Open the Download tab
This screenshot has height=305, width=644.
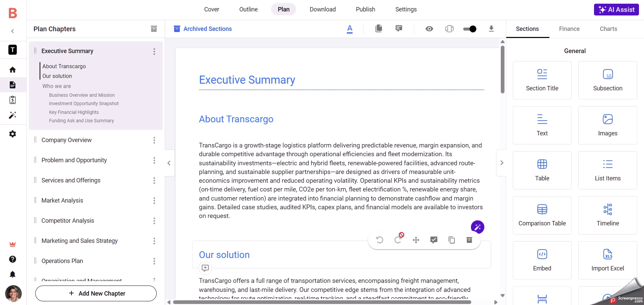[x=323, y=9]
